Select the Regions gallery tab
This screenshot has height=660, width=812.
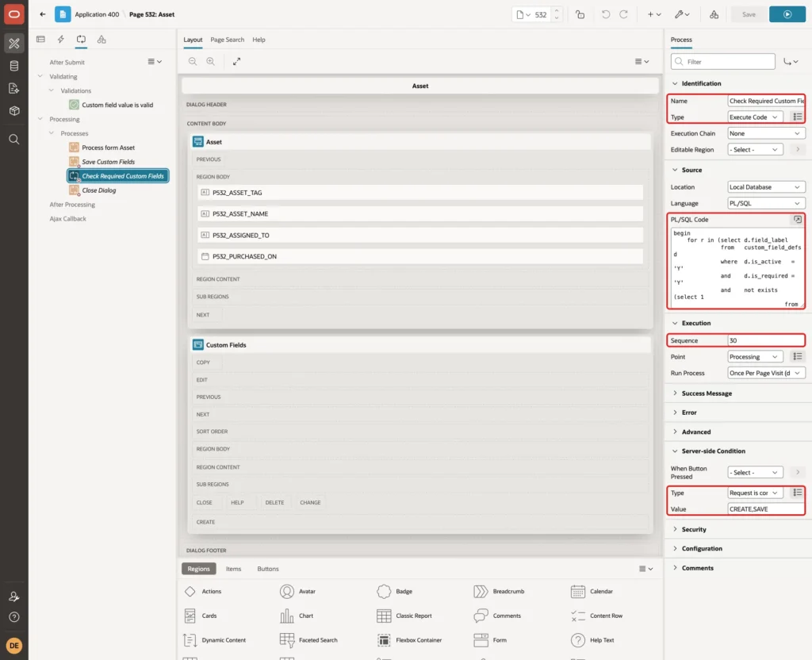(199, 569)
